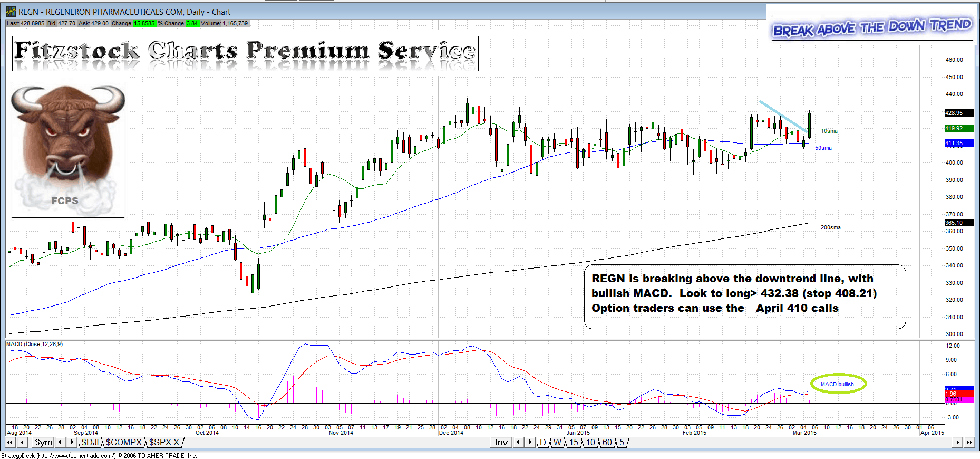Image resolution: width=980 pixels, height=459 pixels.
Task: Select the $SPX.X symbol tab
Action: click(164, 442)
